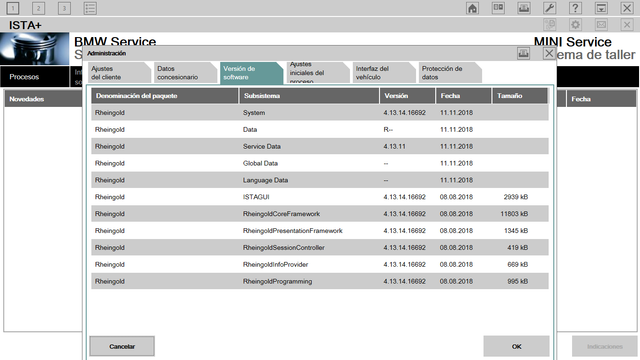The height and width of the screenshot is (360, 640).
Task: Click the Procesos main menu tab
Action: pyautogui.click(x=35, y=77)
